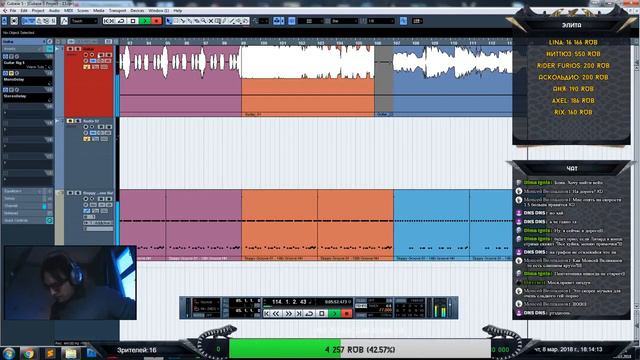Open the Help menu

178,10
